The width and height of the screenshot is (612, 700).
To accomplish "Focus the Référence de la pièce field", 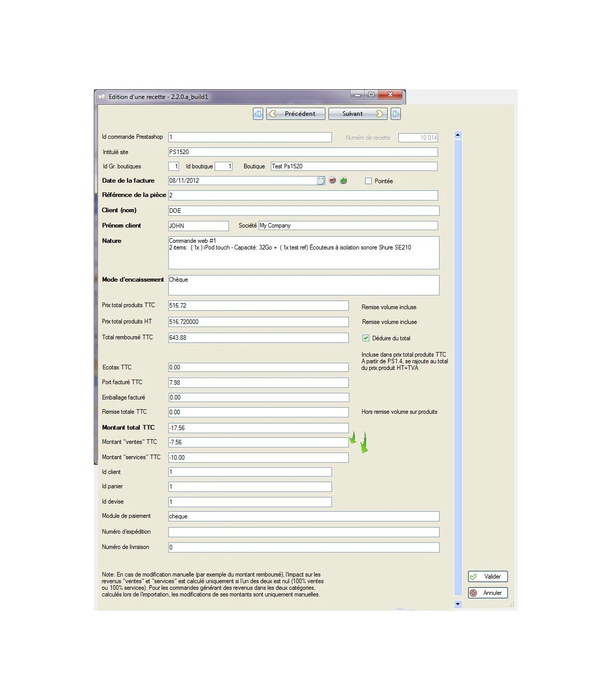I will click(303, 195).
